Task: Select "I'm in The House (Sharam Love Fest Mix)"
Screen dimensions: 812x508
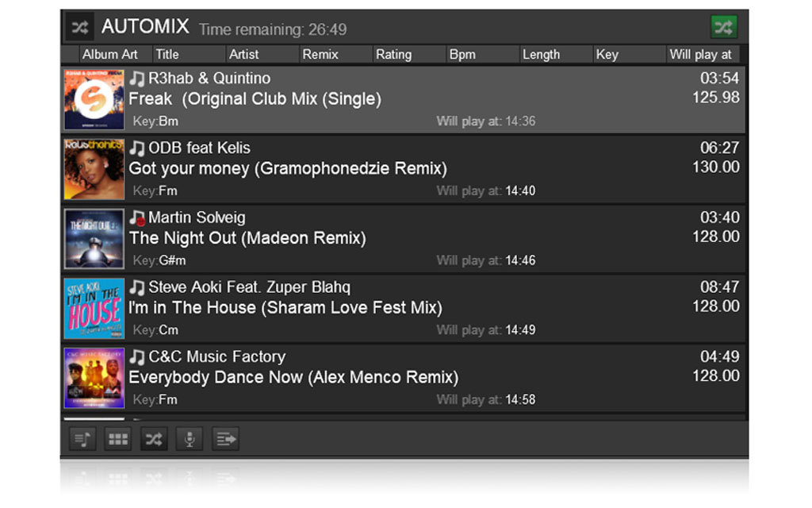Action: click(x=285, y=308)
